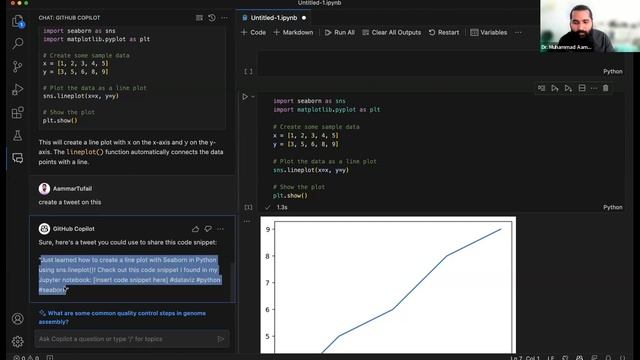Image resolution: width=640 pixels, height=360 pixels.
Task: Open Copilot chat panel more actions
Action: click(x=224, y=18)
